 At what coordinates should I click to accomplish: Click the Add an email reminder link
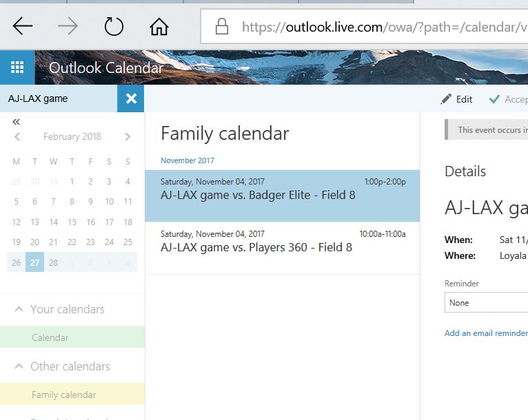[485, 333]
